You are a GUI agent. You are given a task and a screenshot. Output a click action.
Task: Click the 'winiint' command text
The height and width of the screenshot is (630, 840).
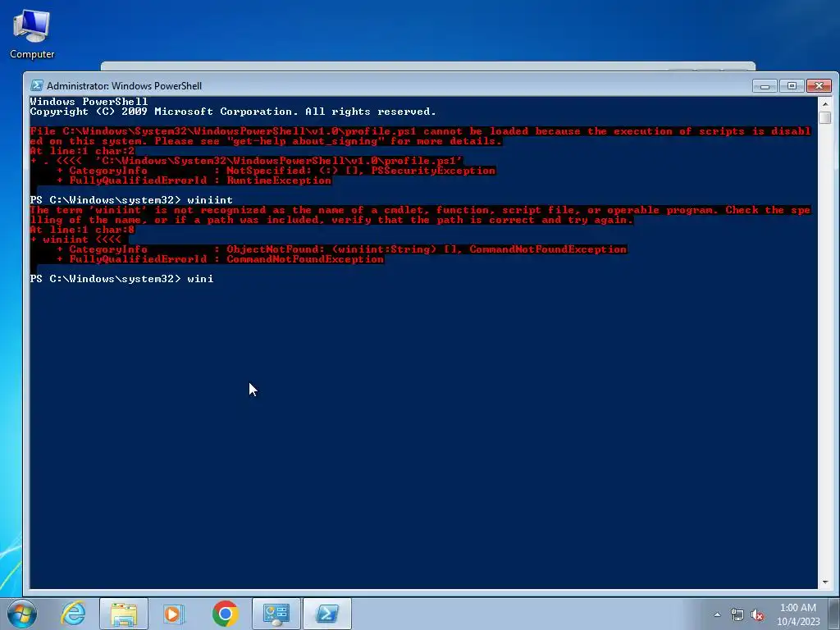tap(209, 200)
